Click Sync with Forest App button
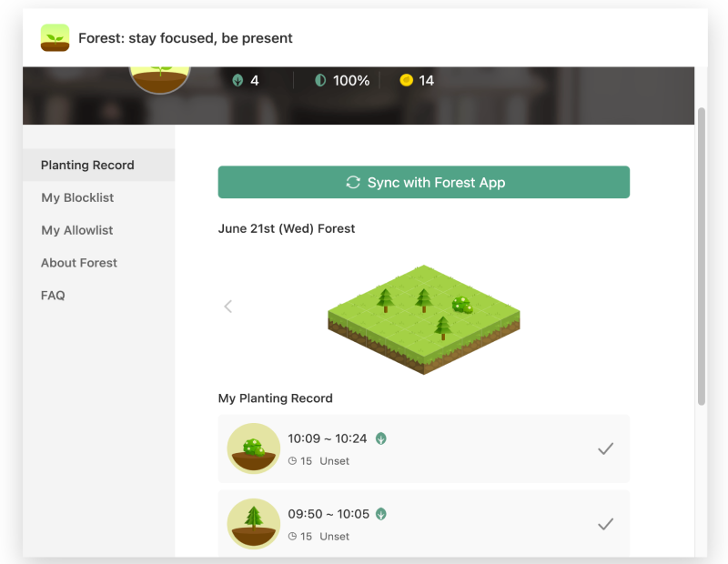 point(424,182)
